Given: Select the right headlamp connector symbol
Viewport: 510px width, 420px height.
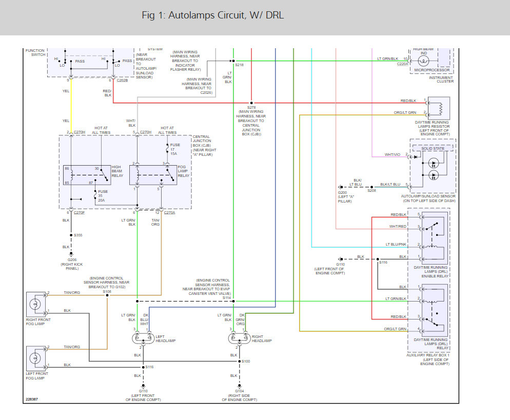Looking at the screenshot, I should 240,338.
